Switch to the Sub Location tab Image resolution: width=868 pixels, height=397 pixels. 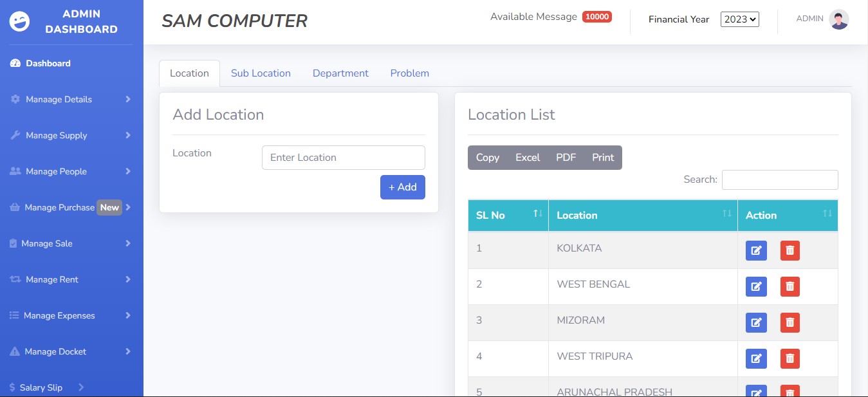pos(261,73)
